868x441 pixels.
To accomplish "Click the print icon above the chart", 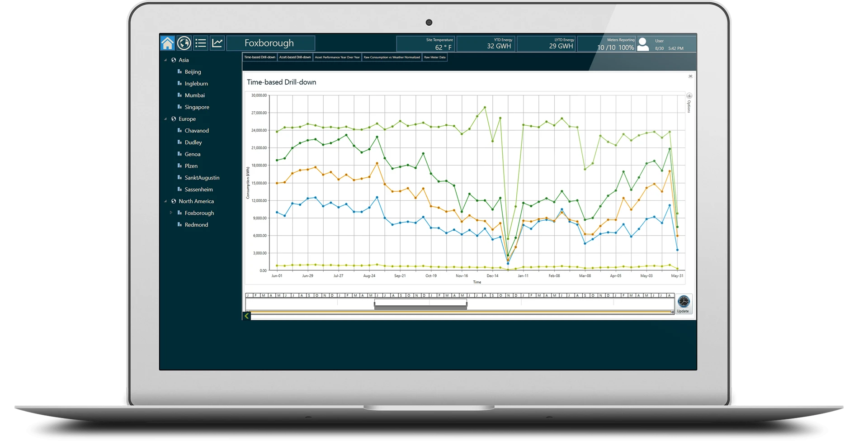I will click(690, 76).
